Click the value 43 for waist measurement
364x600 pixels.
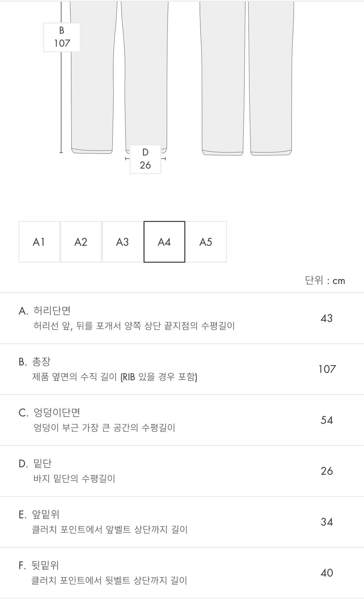[x=327, y=318]
